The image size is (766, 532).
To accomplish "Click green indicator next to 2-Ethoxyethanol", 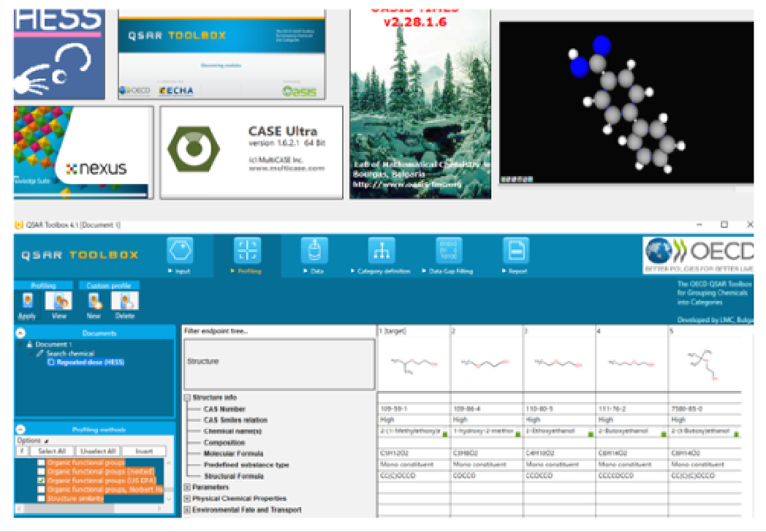I will tap(591, 434).
